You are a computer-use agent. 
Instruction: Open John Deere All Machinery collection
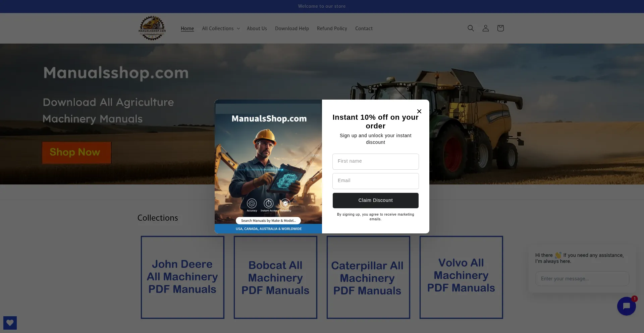click(182, 277)
